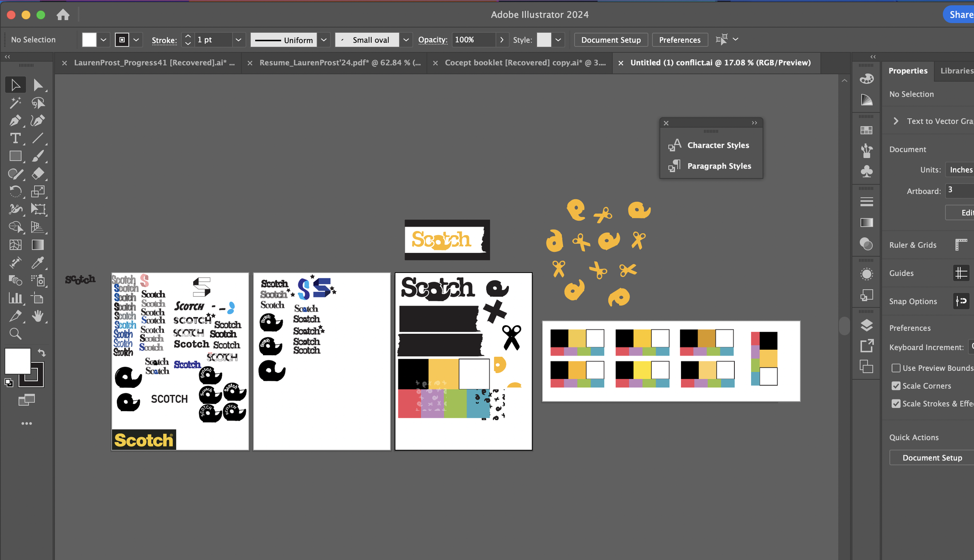This screenshot has width=974, height=560.
Task: Enable Use Preview Bounds checkbox
Action: coord(896,368)
